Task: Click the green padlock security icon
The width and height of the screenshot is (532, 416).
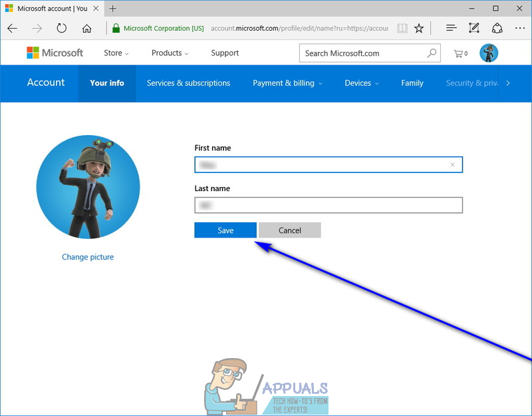Action: 116,28
